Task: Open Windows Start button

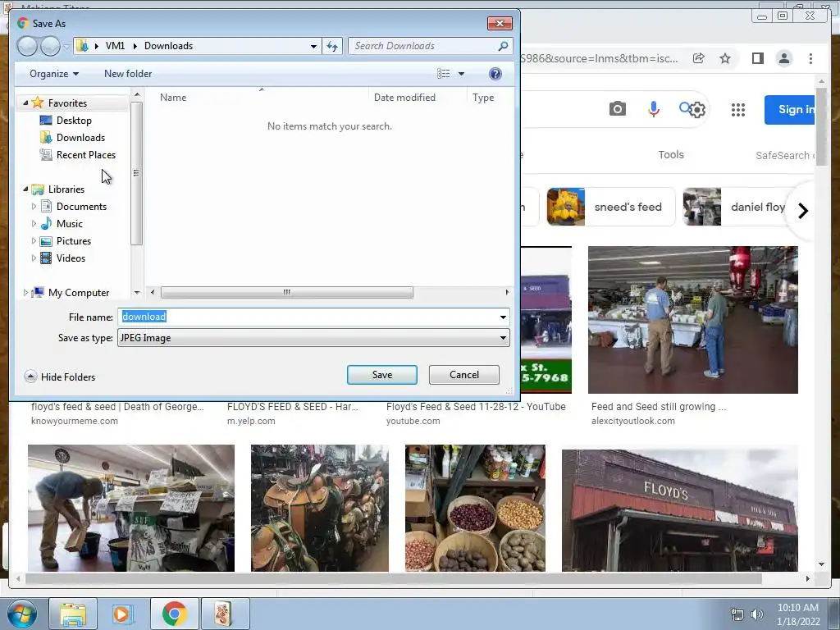Action: pos(22,614)
